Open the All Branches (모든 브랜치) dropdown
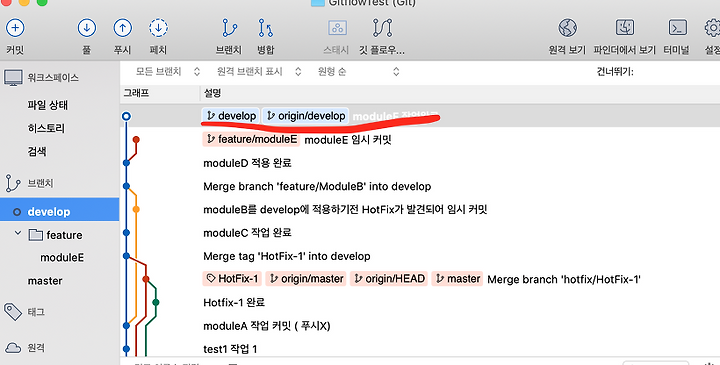Screen dimensions: 720x365 coord(168,72)
